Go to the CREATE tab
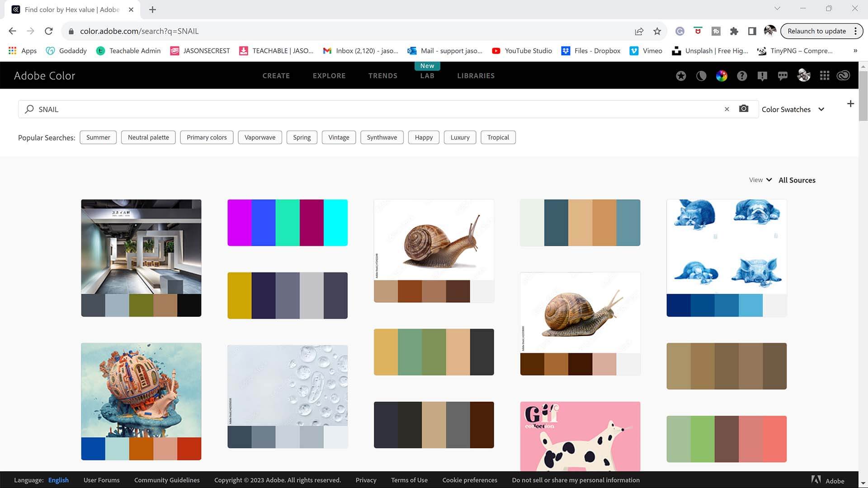868x488 pixels. pos(276,76)
